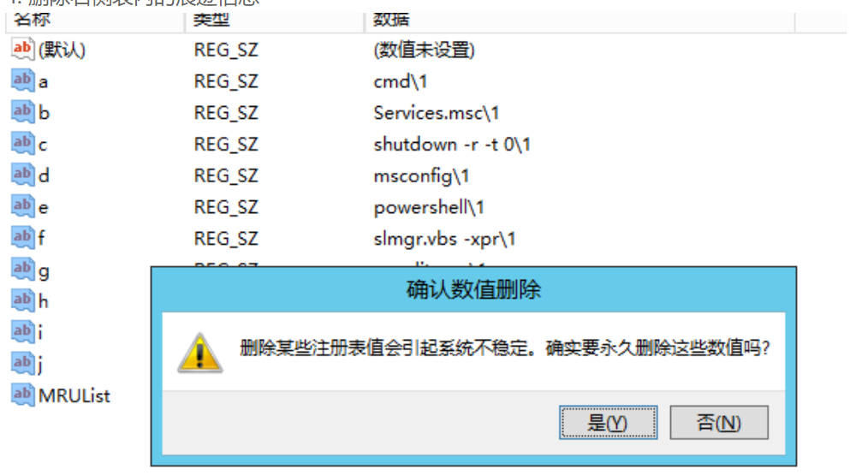Viewport: 868px width, 475px height.
Task: Select the string icon next to f
Action: [23, 238]
